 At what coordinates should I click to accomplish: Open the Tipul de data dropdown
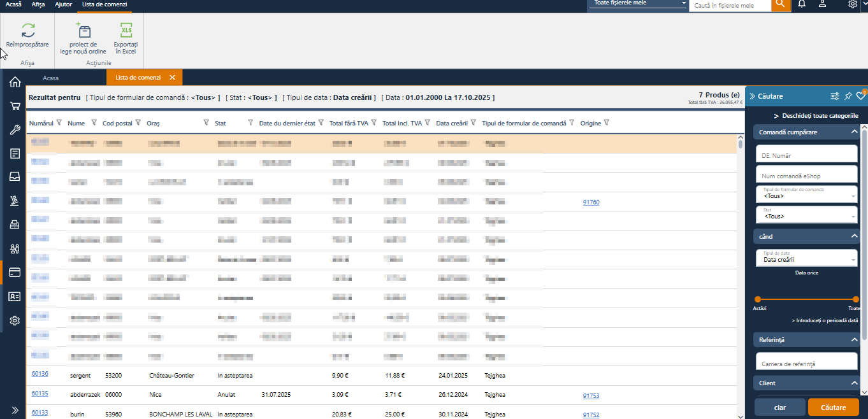point(806,257)
